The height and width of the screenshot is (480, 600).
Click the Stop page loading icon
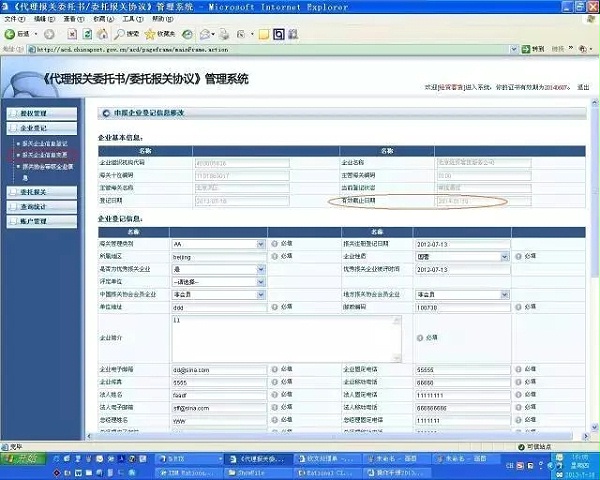(72, 34)
